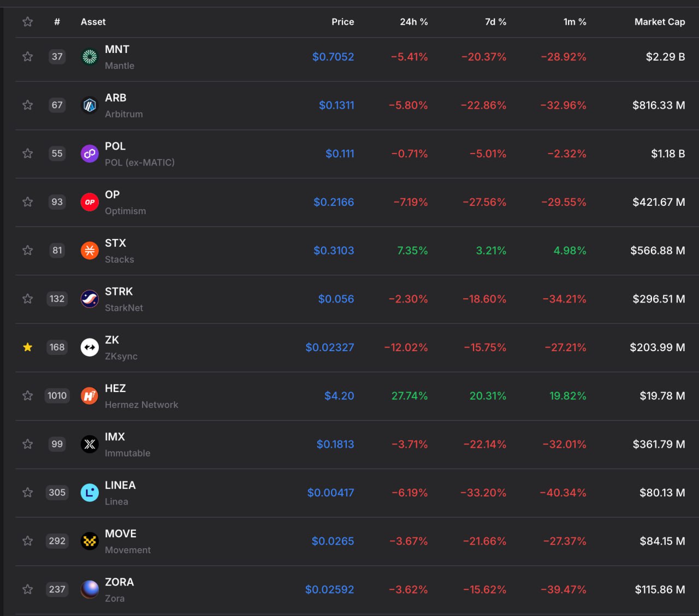Open the POL (ex-MATIC) asset name

click(x=139, y=163)
